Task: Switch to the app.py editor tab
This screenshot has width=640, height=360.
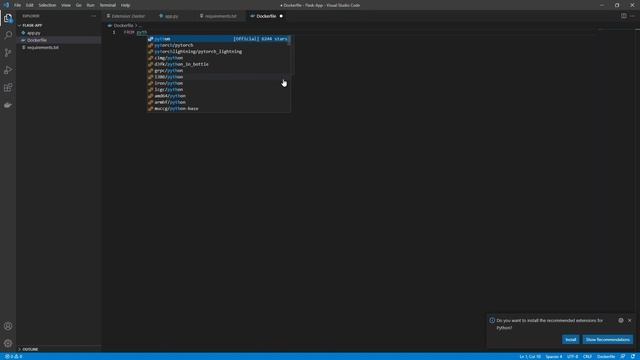Action: (x=171, y=16)
